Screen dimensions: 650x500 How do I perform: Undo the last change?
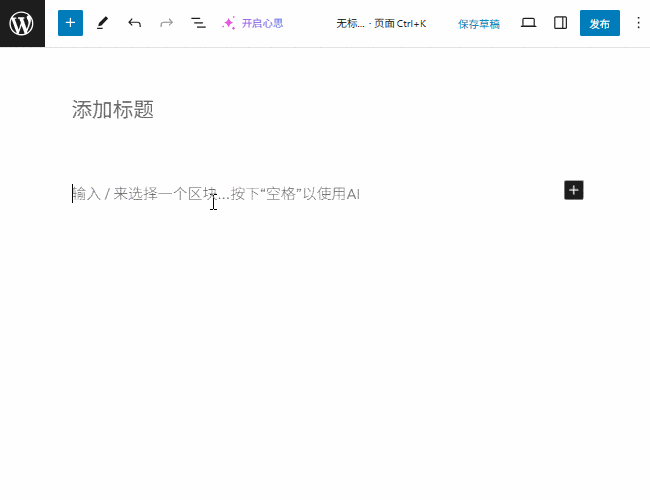134,23
